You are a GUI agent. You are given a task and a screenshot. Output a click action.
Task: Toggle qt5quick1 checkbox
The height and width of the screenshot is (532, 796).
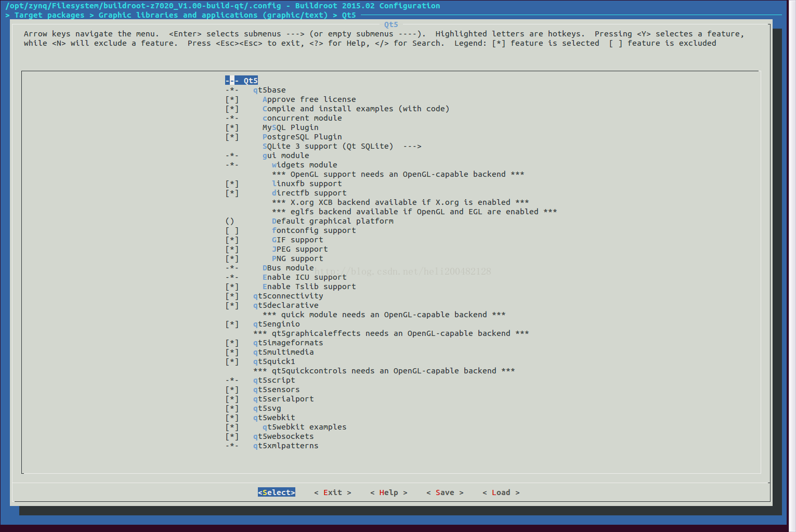232,361
